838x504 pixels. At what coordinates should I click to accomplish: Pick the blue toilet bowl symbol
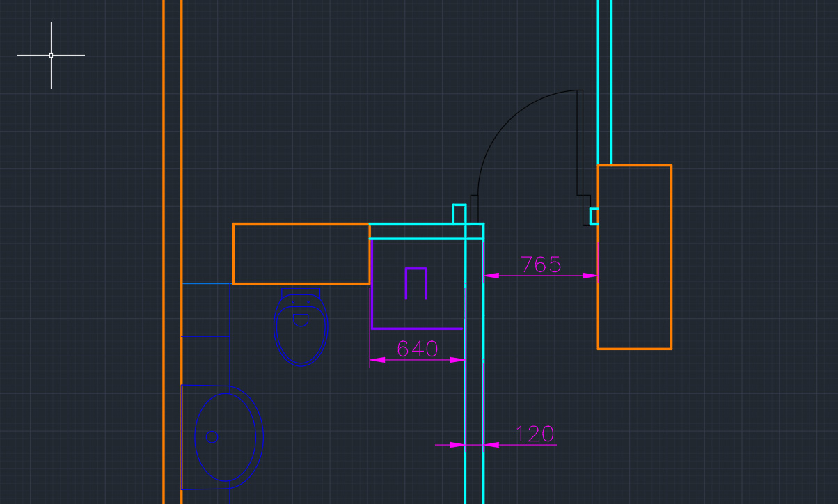[x=300, y=326]
